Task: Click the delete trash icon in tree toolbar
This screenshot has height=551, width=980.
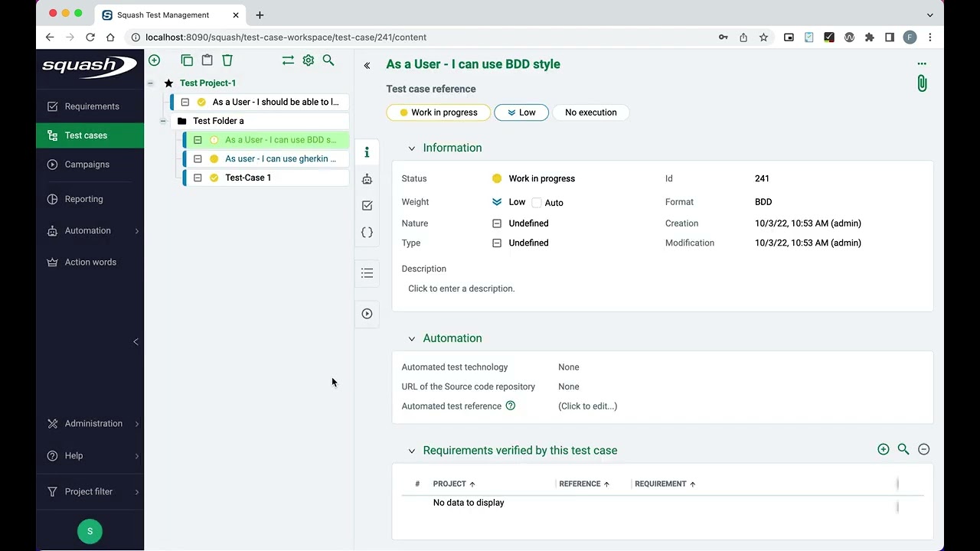Action: [x=227, y=60]
